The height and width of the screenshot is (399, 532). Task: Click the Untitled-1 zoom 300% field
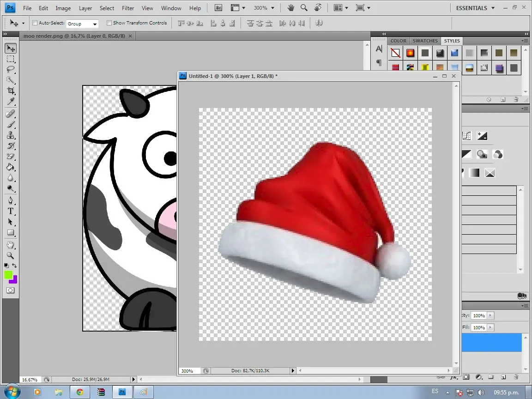[189, 371]
